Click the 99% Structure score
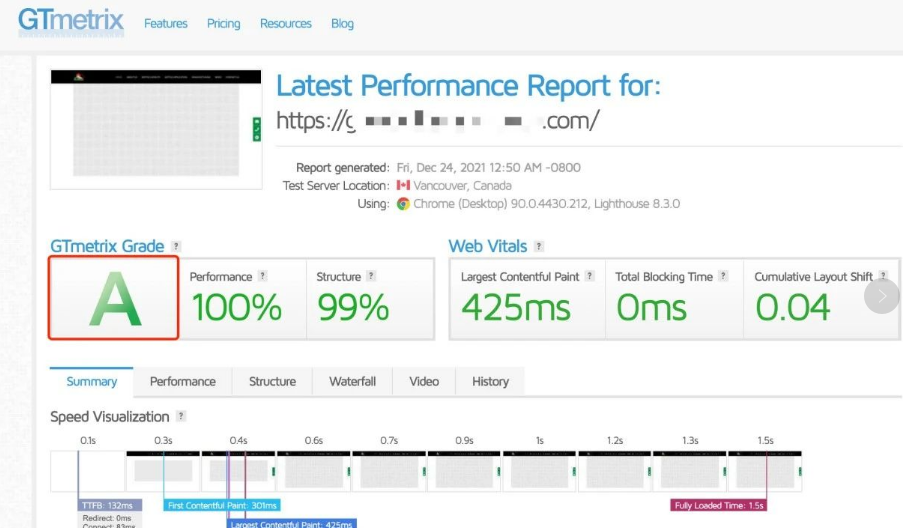Screen dimensions: 903x528 [353, 307]
